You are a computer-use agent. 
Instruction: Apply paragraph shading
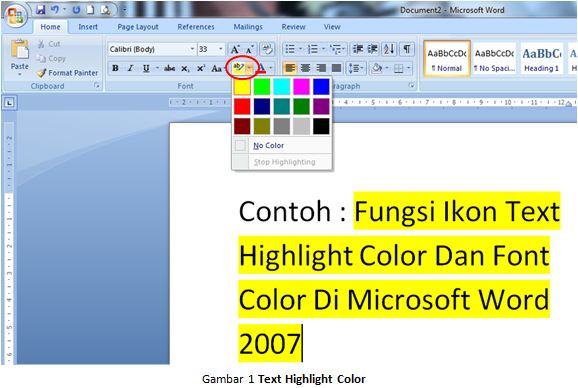click(x=377, y=68)
